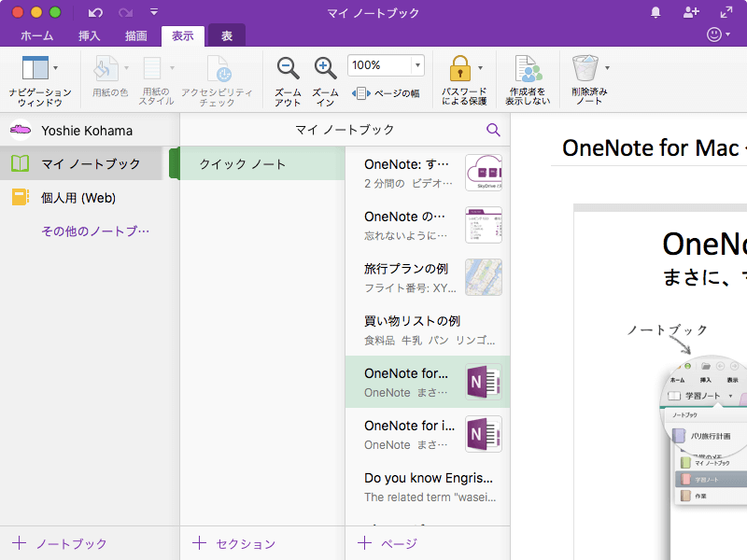Viewport: 747px width, 560px height.
Task: Select the マイ ノートブック notebook
Action: (81, 164)
